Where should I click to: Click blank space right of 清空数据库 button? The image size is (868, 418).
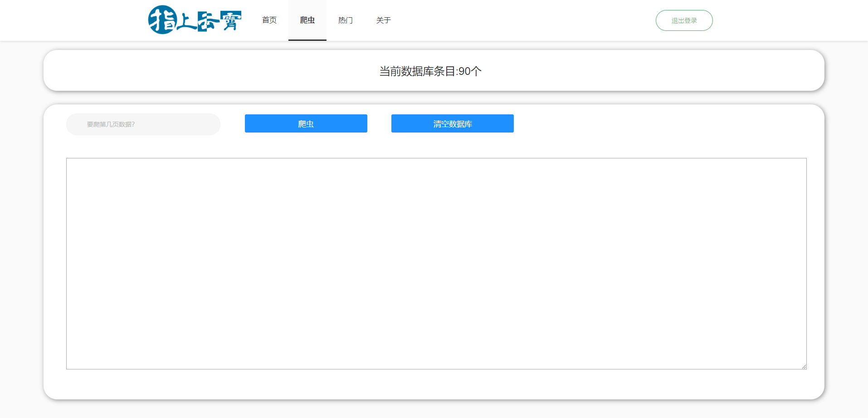click(658, 123)
